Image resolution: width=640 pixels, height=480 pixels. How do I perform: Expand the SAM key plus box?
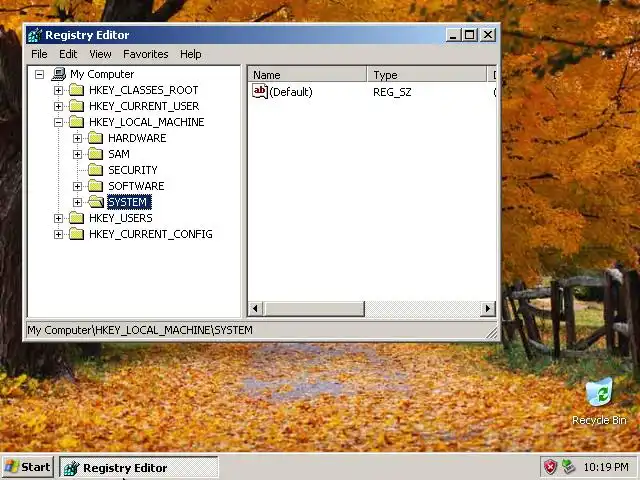pos(78,154)
